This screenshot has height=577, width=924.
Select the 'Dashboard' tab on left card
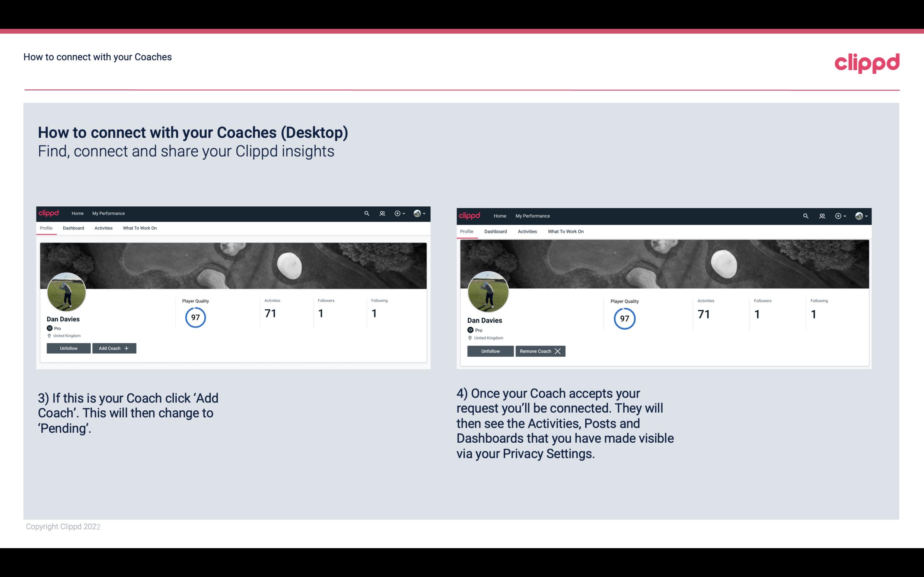[x=73, y=228]
